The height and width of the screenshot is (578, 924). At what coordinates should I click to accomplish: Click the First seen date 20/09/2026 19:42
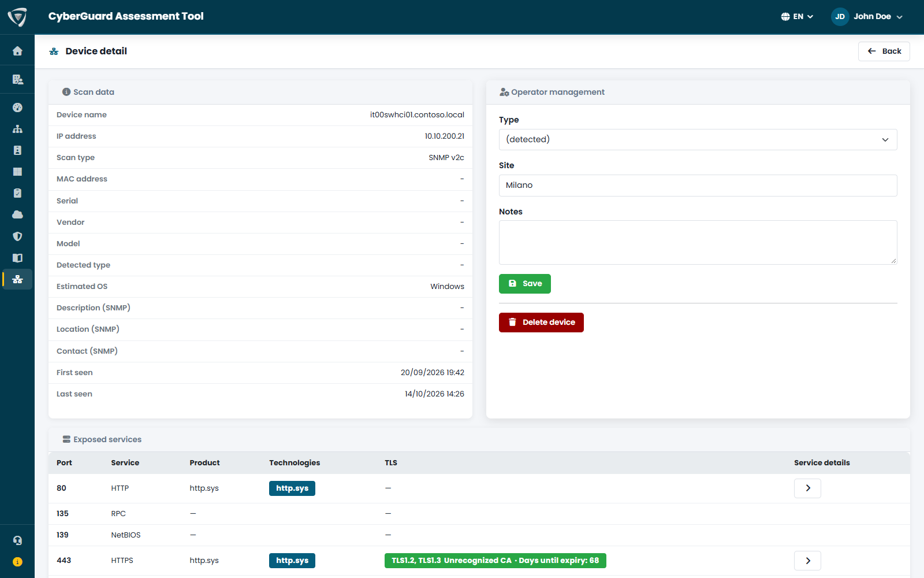[x=433, y=373]
